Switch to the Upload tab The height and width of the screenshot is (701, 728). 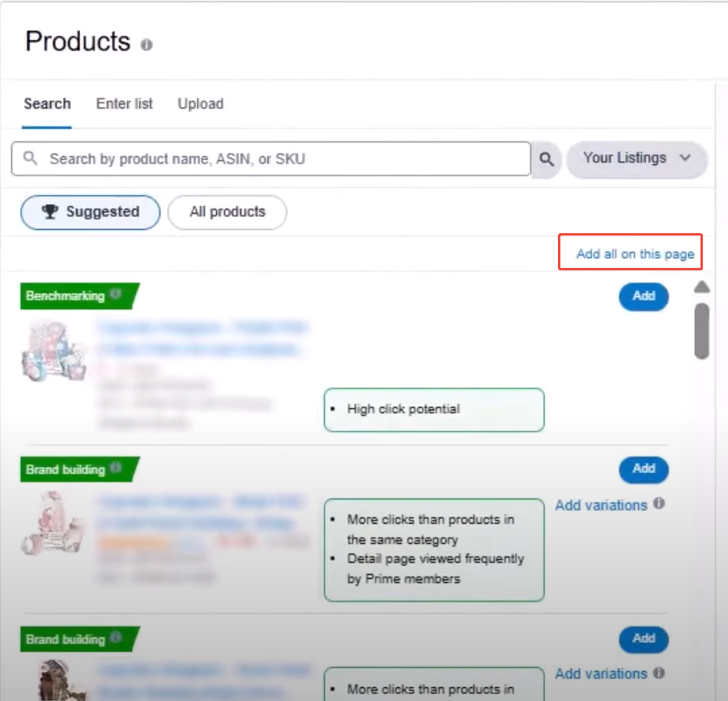point(201,104)
